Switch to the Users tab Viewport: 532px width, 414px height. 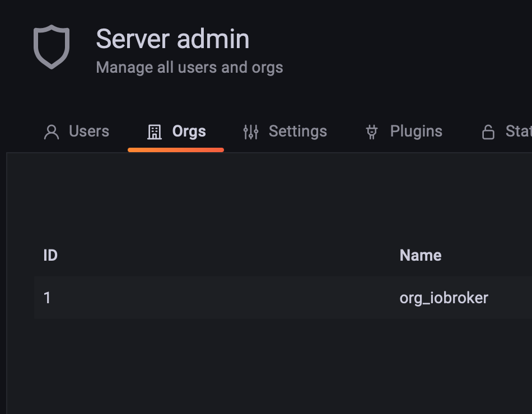[89, 131]
